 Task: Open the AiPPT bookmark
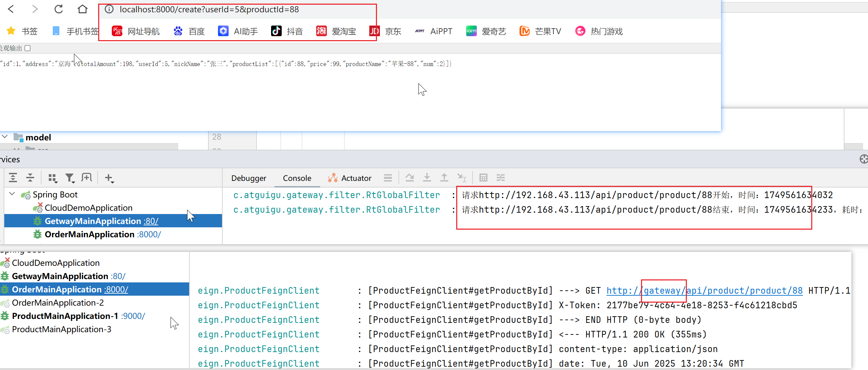[433, 31]
